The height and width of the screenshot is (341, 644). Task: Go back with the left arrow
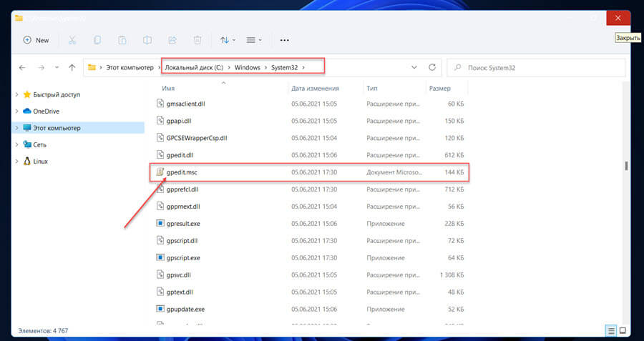[23, 68]
